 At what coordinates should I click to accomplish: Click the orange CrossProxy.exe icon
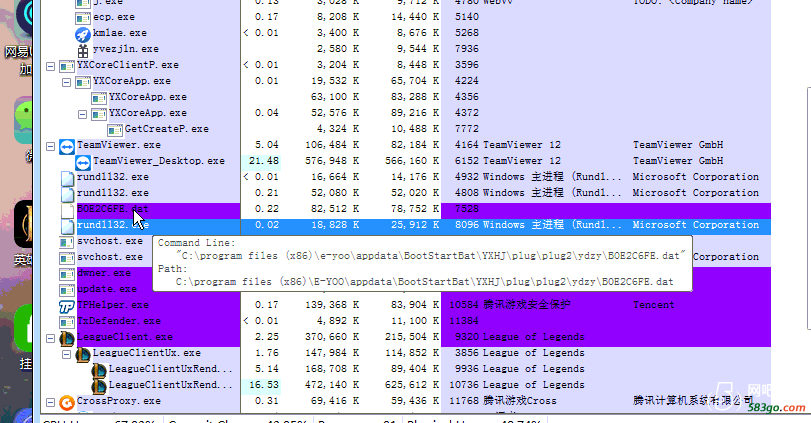[x=67, y=402]
